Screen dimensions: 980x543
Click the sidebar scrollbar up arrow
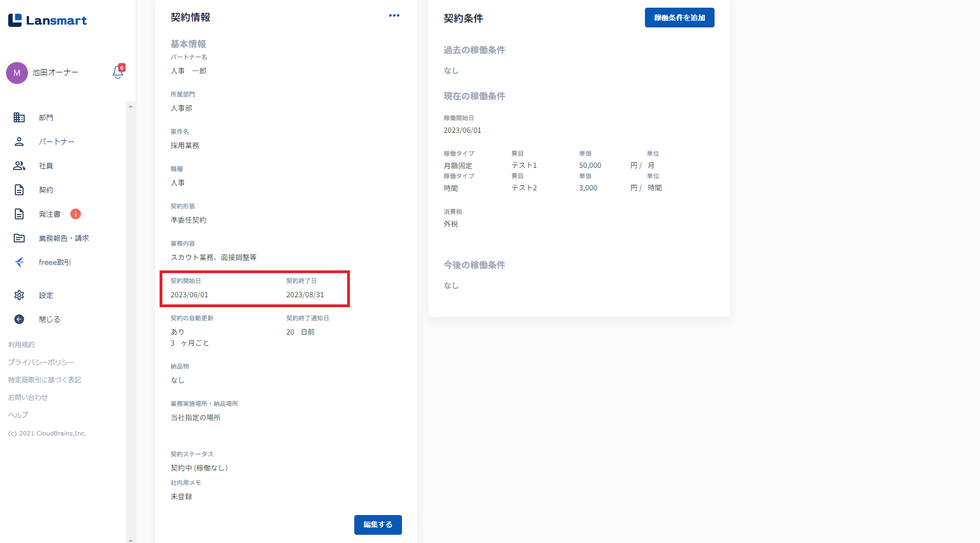point(131,106)
